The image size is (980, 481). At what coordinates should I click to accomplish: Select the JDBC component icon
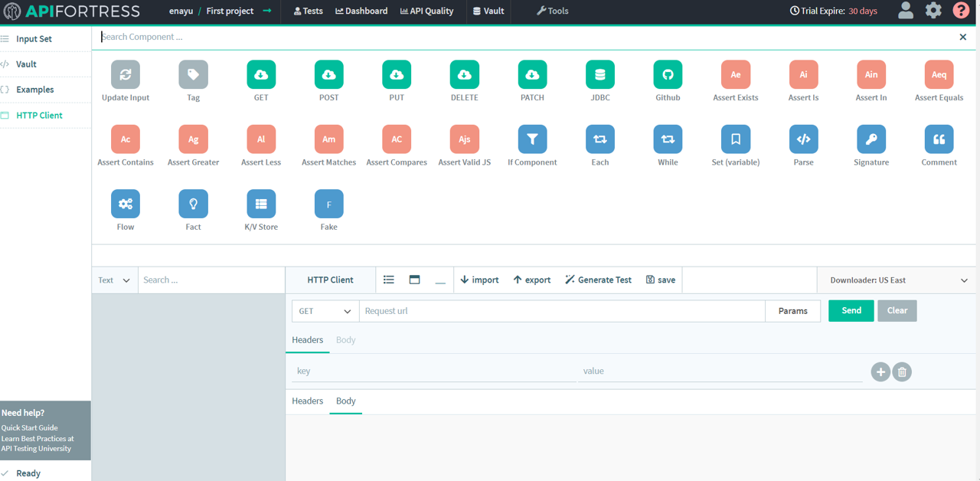point(600,75)
